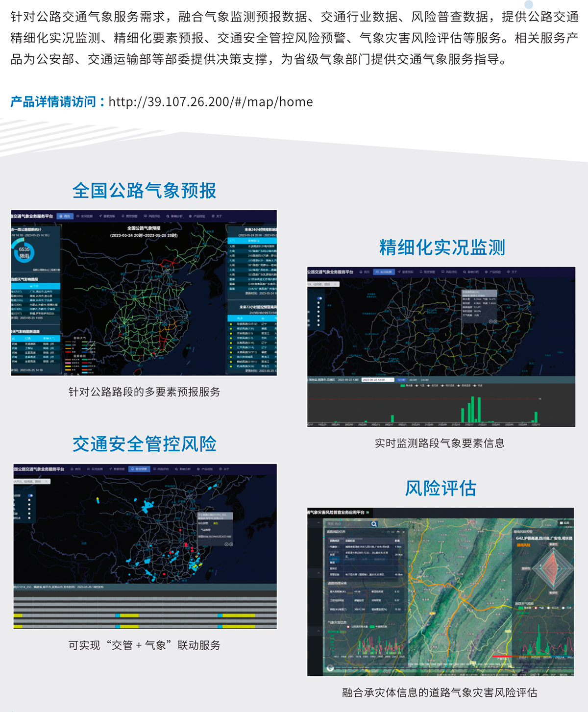
Task: Collapse sidebar chevron beside the 风险评估 road information table
Action: click(318, 573)
